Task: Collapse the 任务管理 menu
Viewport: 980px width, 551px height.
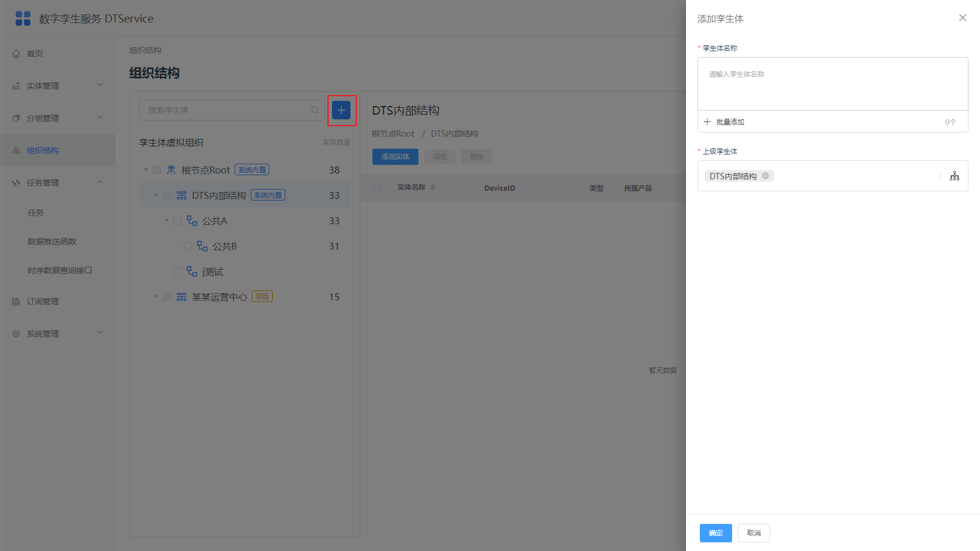Action: (58, 183)
